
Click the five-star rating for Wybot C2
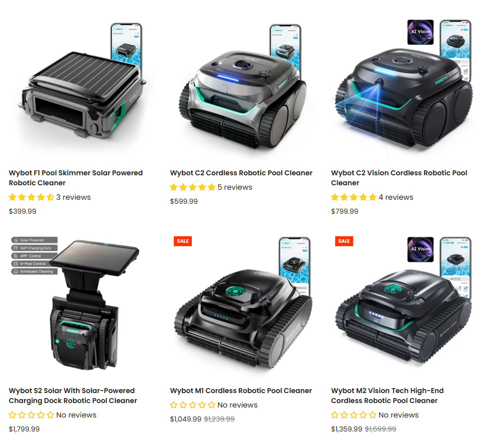(192, 187)
